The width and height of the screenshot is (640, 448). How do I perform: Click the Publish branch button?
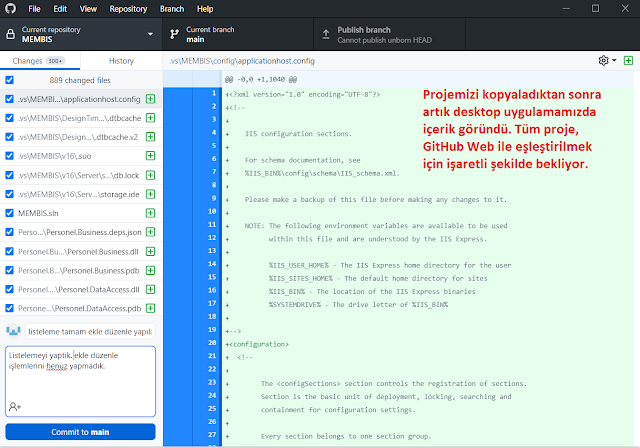coord(389,34)
